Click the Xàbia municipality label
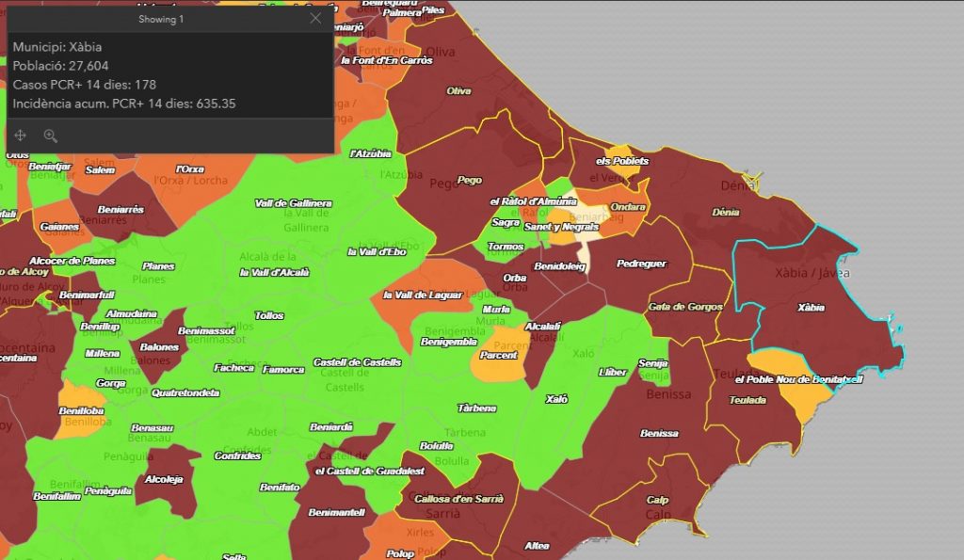The image size is (964, 560). 811,308
